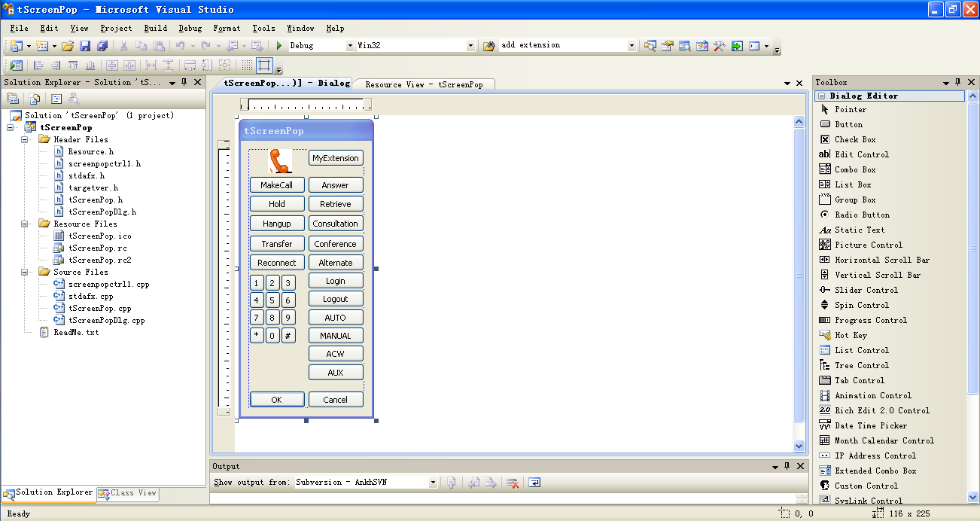The height and width of the screenshot is (521, 980).
Task: Switch to Resource View - tScreenPop tab
Action: click(x=424, y=84)
